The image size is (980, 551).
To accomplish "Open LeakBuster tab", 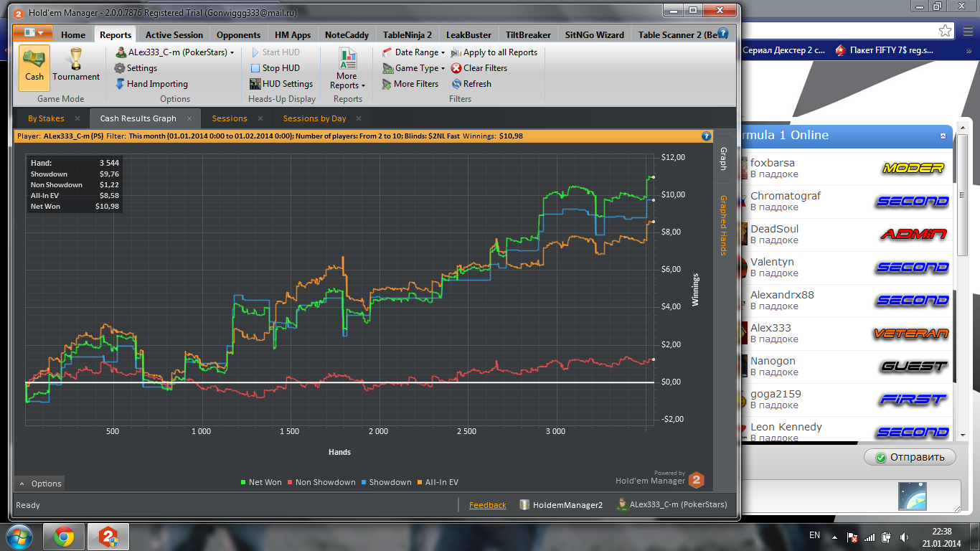I will 468,34.
